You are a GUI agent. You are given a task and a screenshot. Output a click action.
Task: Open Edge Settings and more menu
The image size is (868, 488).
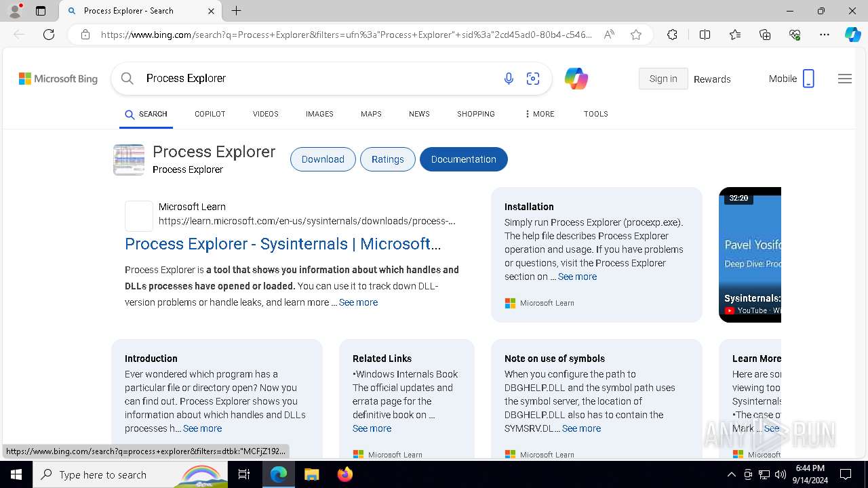point(825,35)
